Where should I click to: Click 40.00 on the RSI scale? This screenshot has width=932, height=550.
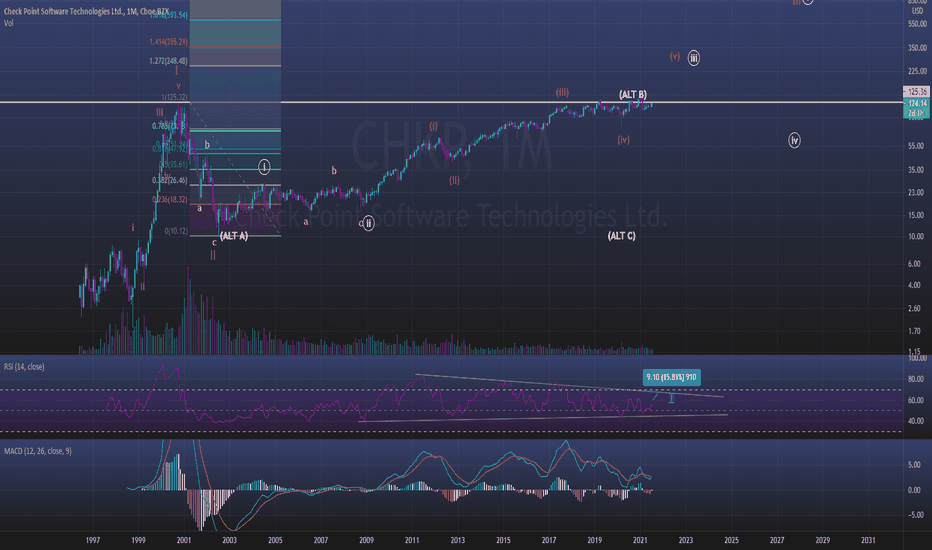[x=916, y=421]
